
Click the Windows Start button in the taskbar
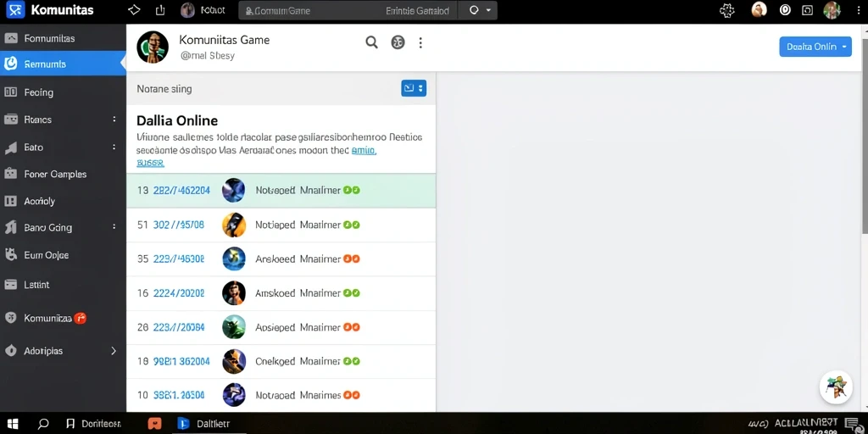(13, 424)
